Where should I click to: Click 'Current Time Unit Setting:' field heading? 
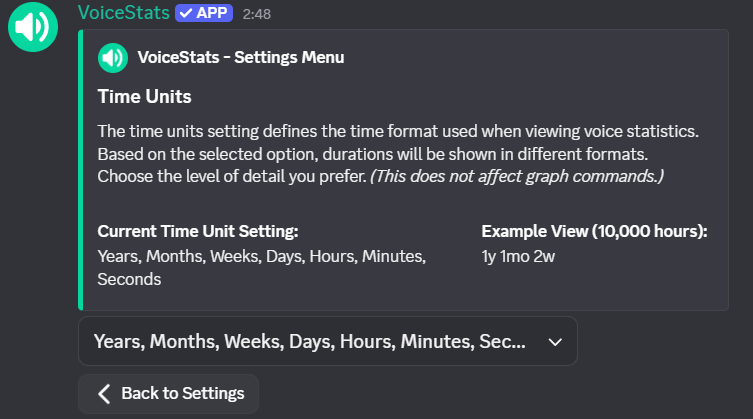[197, 231]
